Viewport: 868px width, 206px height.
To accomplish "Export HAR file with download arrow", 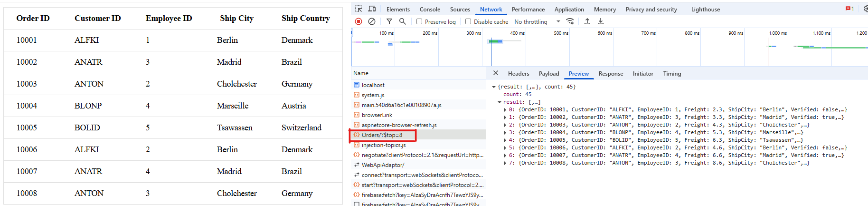I will [601, 21].
